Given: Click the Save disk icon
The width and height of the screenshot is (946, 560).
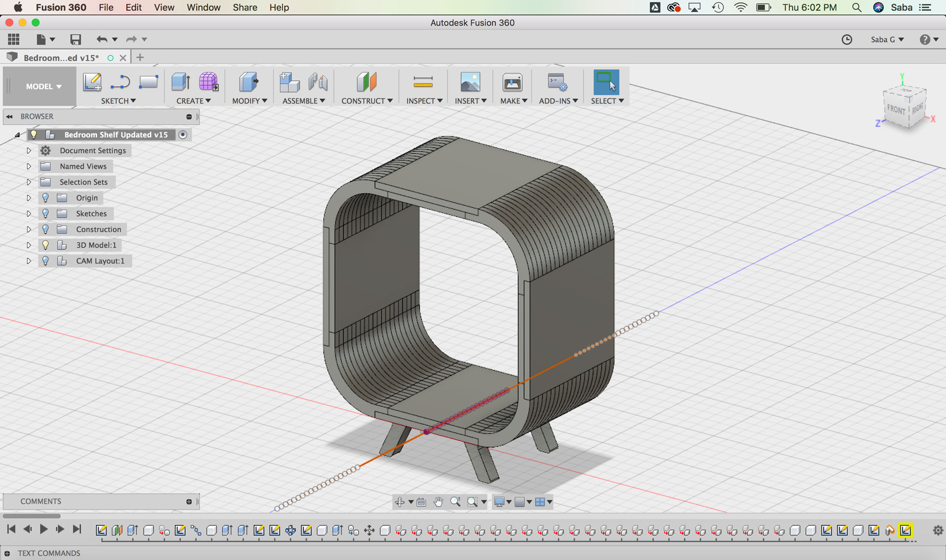Looking at the screenshot, I should coord(75,39).
